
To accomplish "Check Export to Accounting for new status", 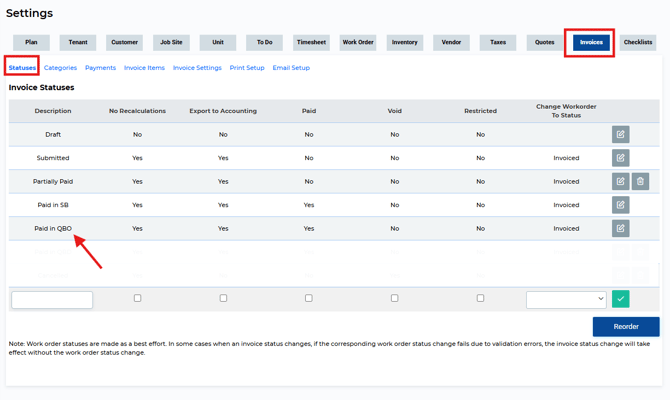I will (223, 298).
